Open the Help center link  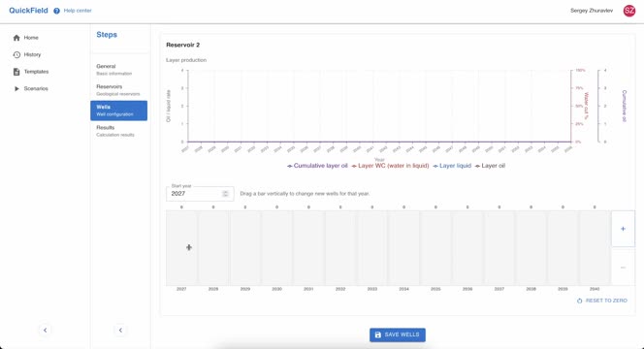78,11
